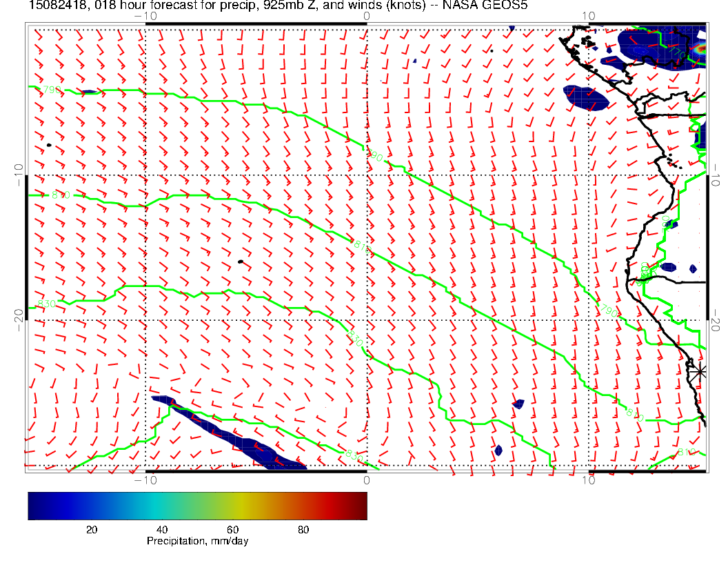The height and width of the screenshot is (563, 728).
Task: Click the red high-precipitation core in top right corner
Action: click(701, 49)
